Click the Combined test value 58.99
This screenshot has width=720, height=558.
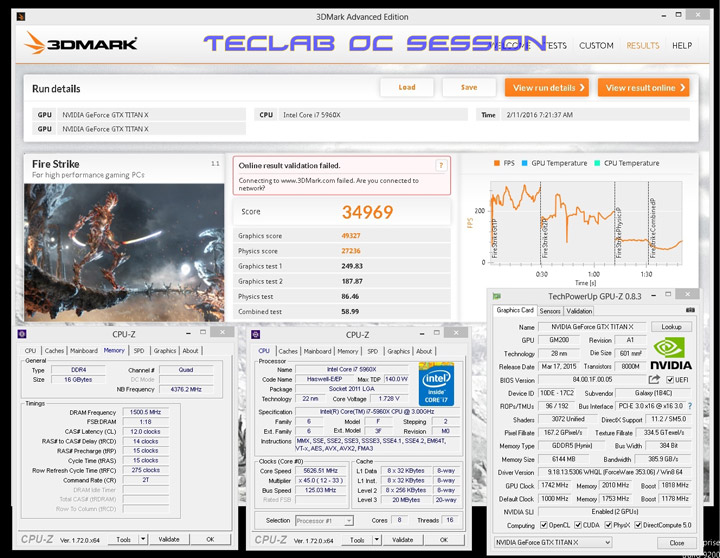tap(350, 311)
